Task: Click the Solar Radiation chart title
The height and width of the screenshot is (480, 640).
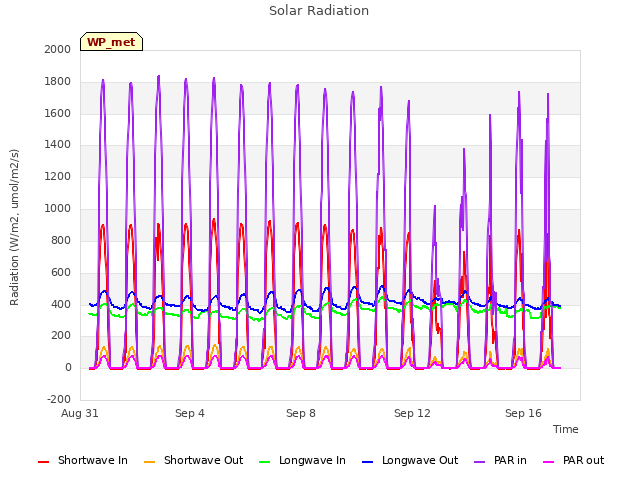Action: pos(319,11)
